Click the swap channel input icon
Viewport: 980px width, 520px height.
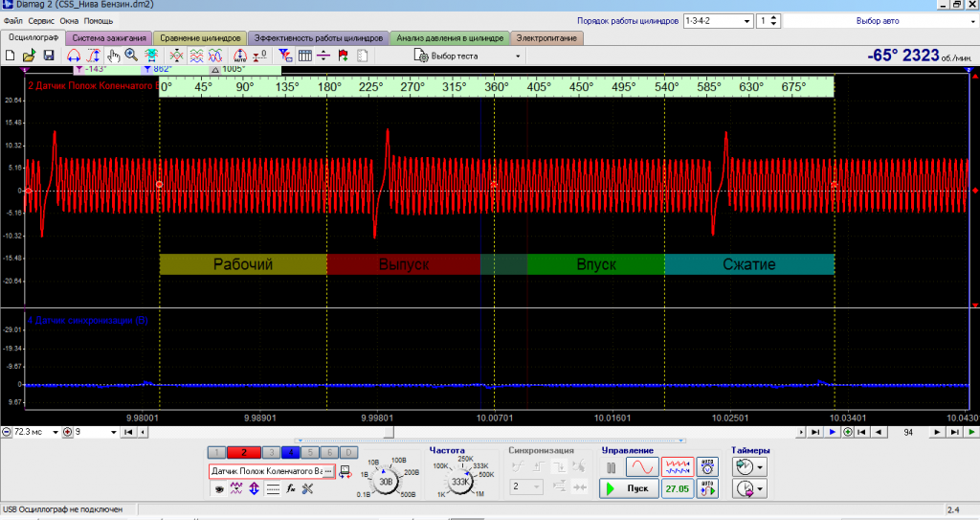point(345,472)
